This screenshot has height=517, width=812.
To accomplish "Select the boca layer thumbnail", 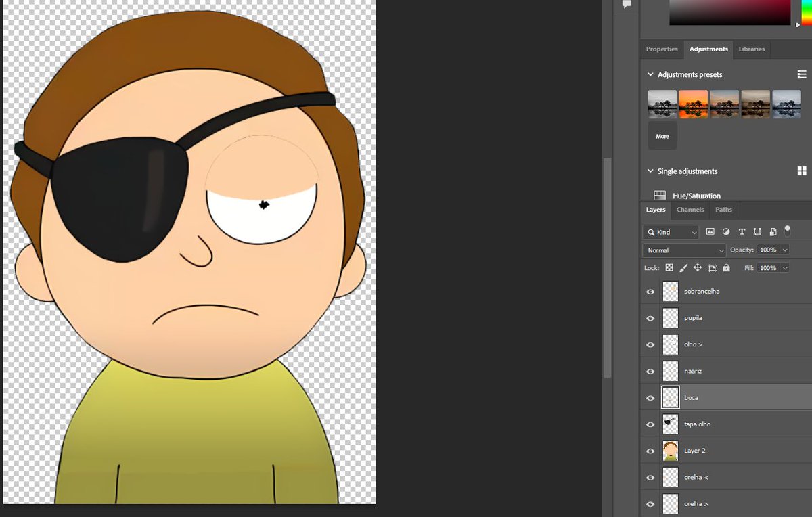I will [671, 398].
